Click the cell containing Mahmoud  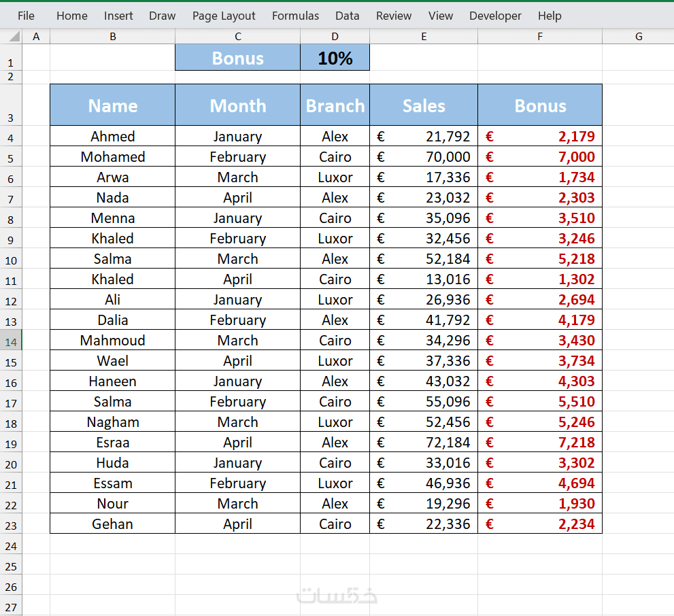(x=113, y=341)
